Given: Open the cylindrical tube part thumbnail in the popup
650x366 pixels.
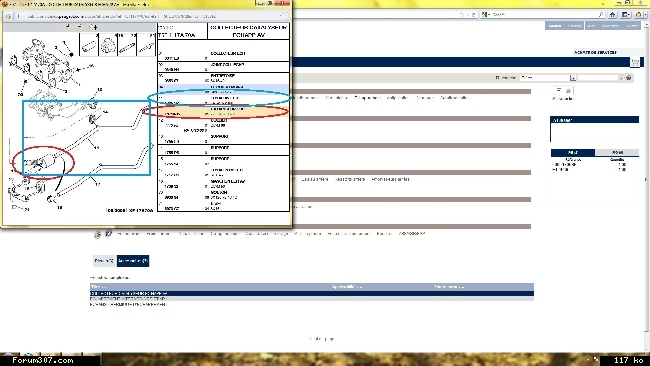Looking at the screenshot, I should (x=89, y=45).
